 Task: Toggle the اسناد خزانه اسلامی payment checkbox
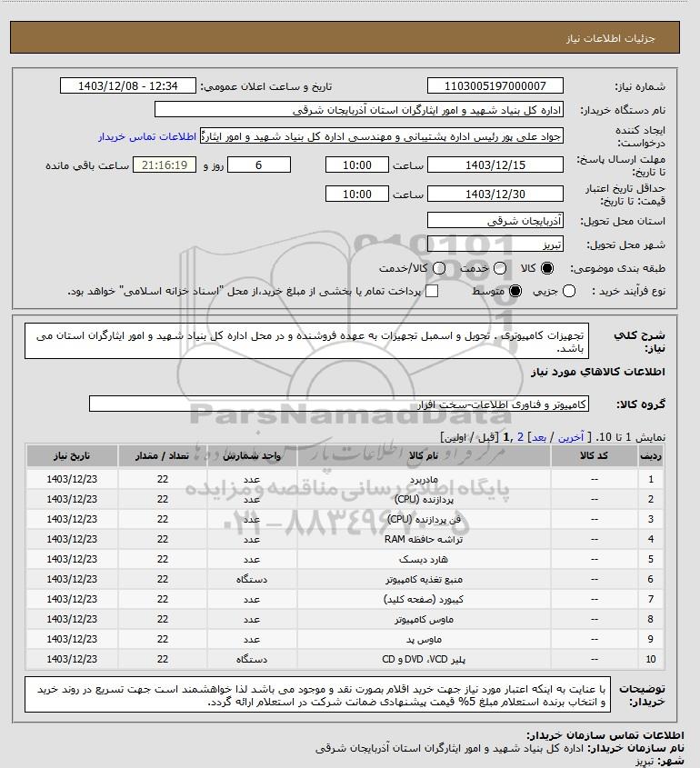pos(432,291)
